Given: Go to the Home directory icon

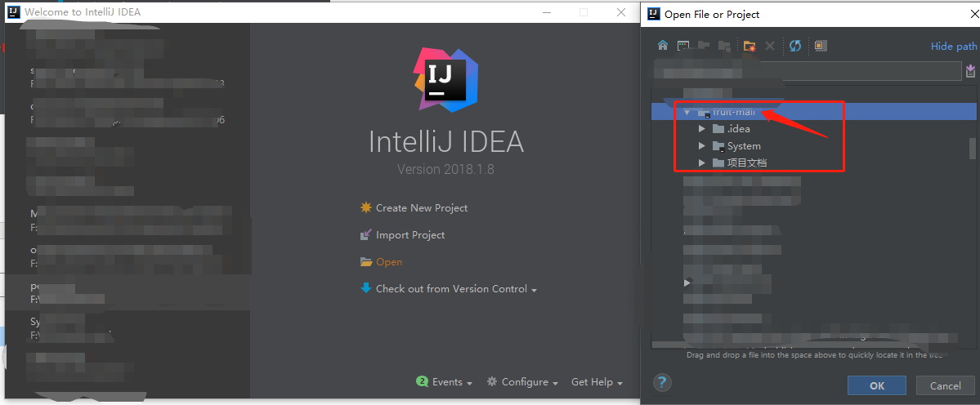Looking at the screenshot, I should click(663, 46).
